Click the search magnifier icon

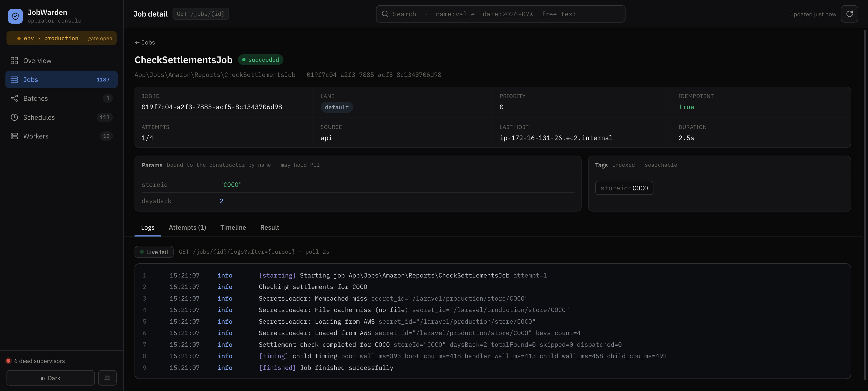click(385, 14)
